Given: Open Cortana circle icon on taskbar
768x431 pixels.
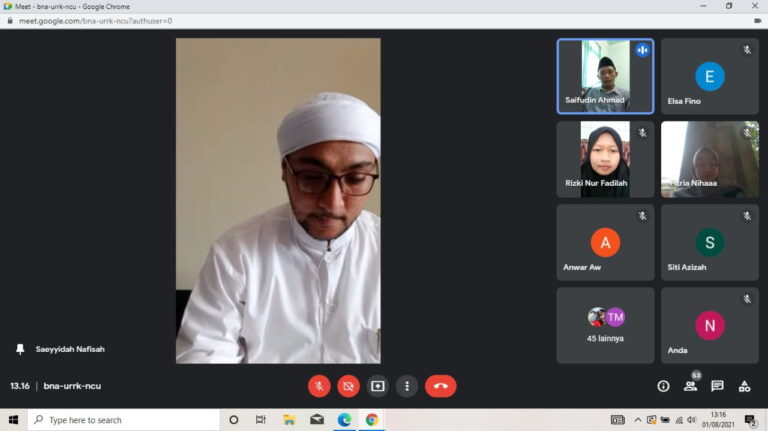Looking at the screenshot, I should tap(234, 420).
